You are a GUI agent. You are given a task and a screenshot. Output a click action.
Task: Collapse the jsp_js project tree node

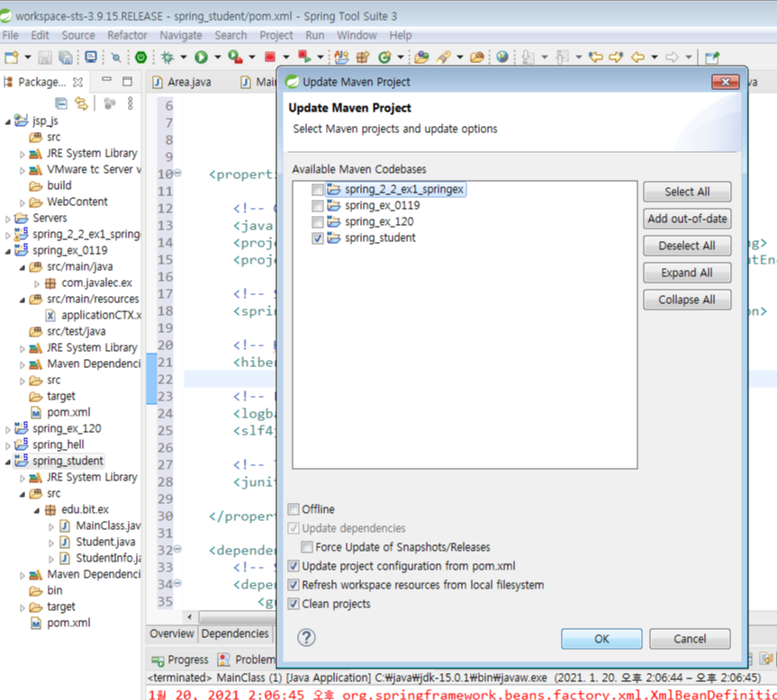click(7, 121)
